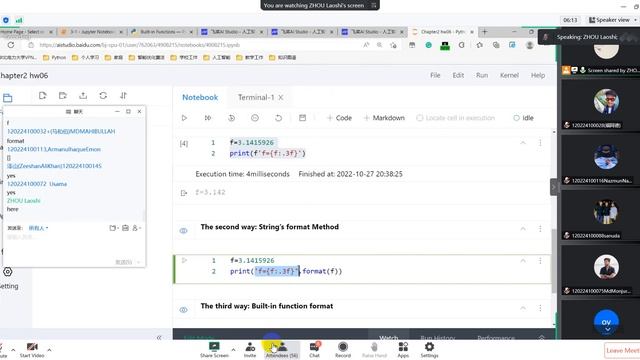Image resolution: width=640 pixels, height=360 pixels.
Task: Run the selected notebook cell from toolbar
Action: tap(184, 118)
